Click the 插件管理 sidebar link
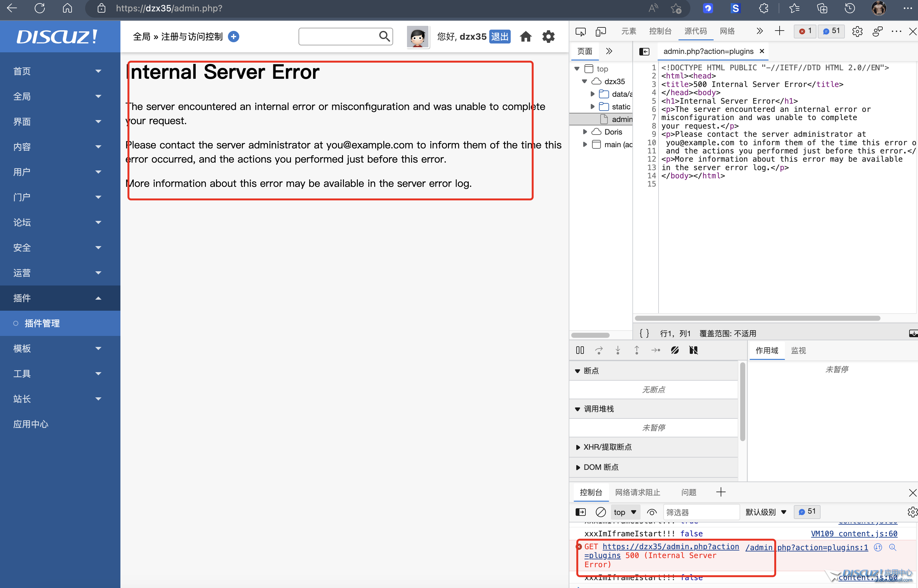The width and height of the screenshot is (918, 588). 42,323
